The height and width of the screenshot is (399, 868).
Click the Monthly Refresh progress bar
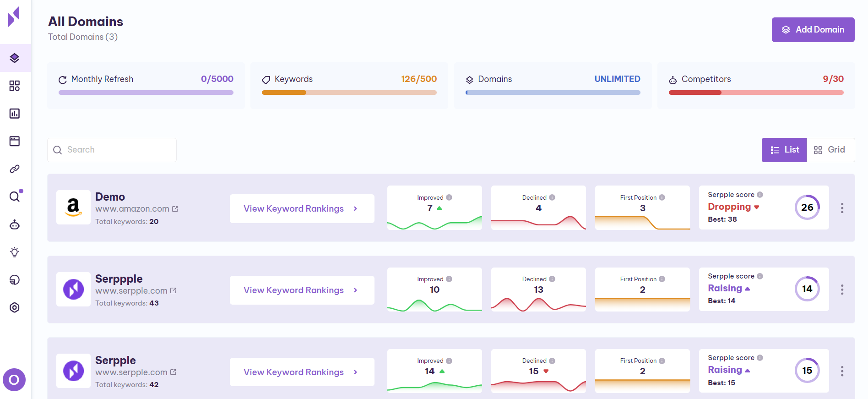click(146, 93)
